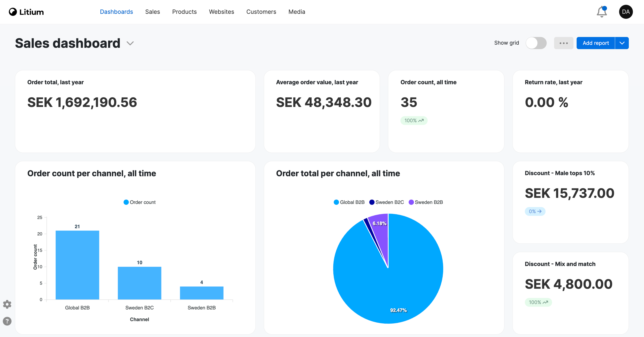Click the three-dots more options button

[x=563, y=43]
